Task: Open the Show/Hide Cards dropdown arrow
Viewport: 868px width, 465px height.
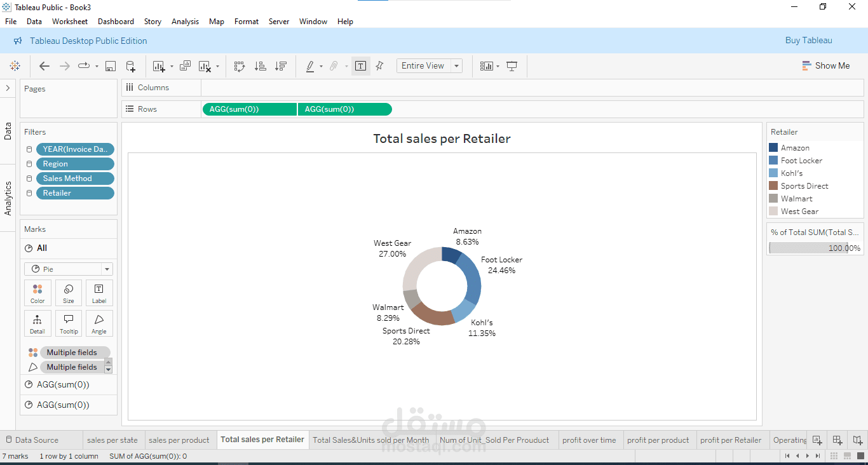Action: (498, 66)
